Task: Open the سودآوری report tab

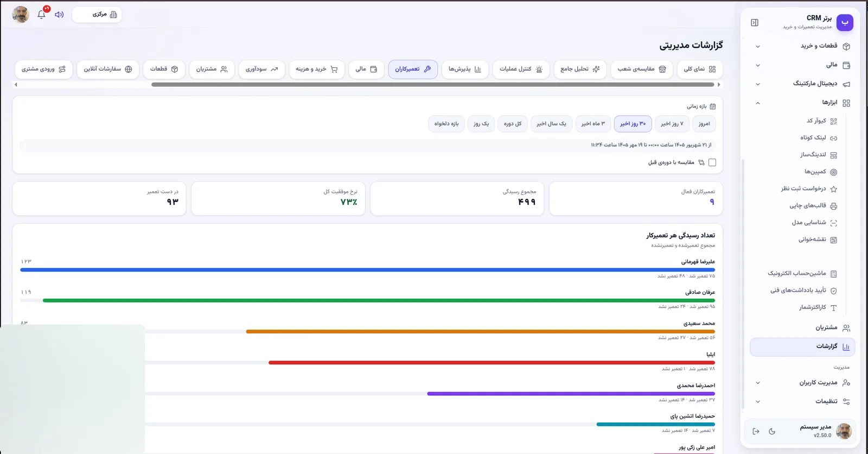Action: click(x=261, y=70)
